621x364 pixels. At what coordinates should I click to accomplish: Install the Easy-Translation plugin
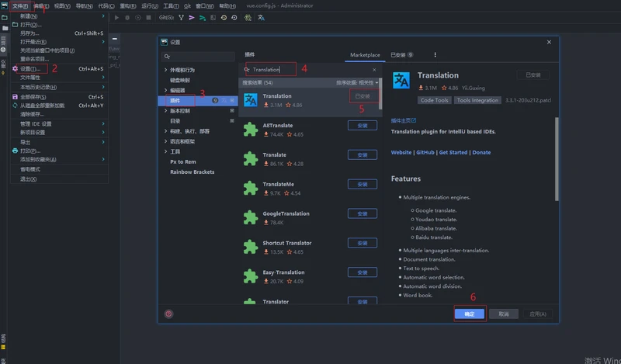pos(363,272)
